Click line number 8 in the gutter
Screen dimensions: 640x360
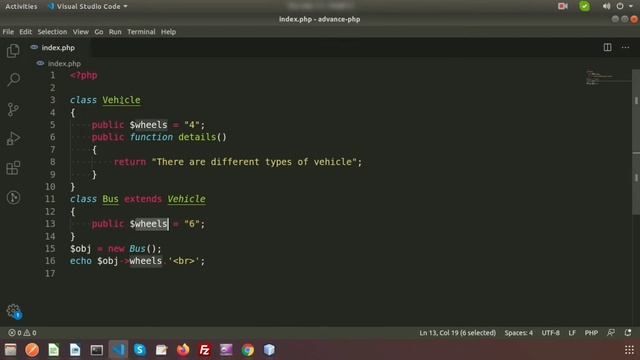click(x=52, y=162)
